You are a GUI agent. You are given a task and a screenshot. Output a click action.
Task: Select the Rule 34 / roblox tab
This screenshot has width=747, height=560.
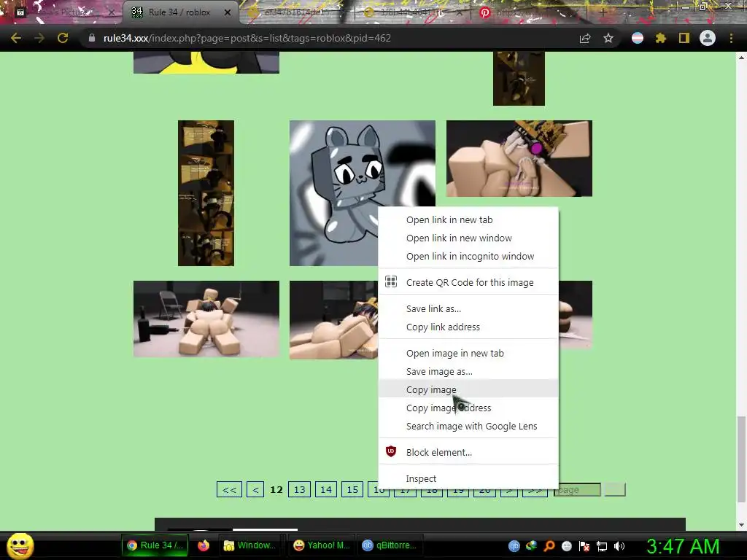[x=179, y=12]
